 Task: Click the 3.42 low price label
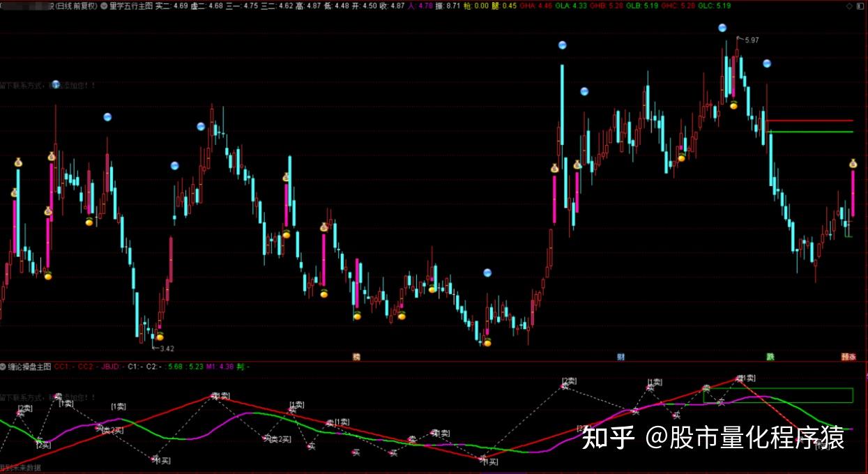(x=167, y=348)
